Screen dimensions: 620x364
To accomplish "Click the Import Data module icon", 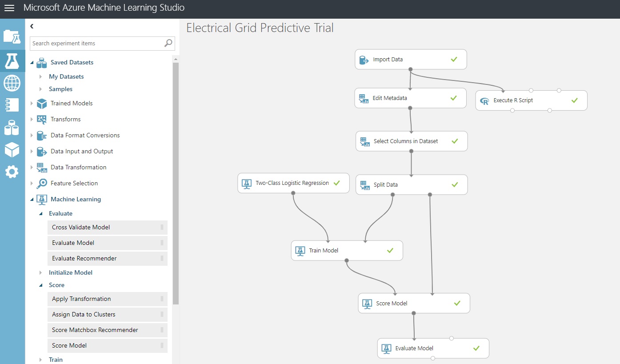I will (x=364, y=60).
